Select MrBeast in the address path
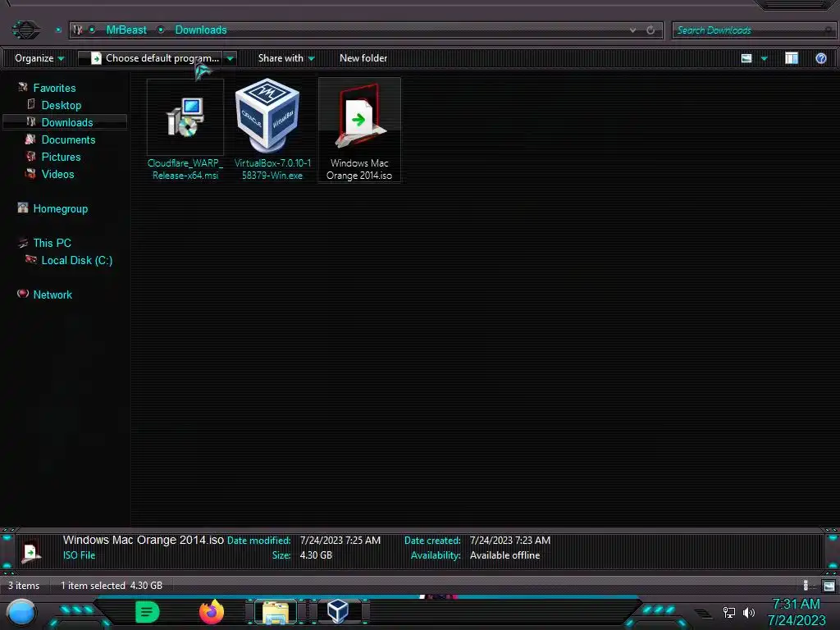Image resolution: width=840 pixels, height=630 pixels. pyautogui.click(x=126, y=30)
